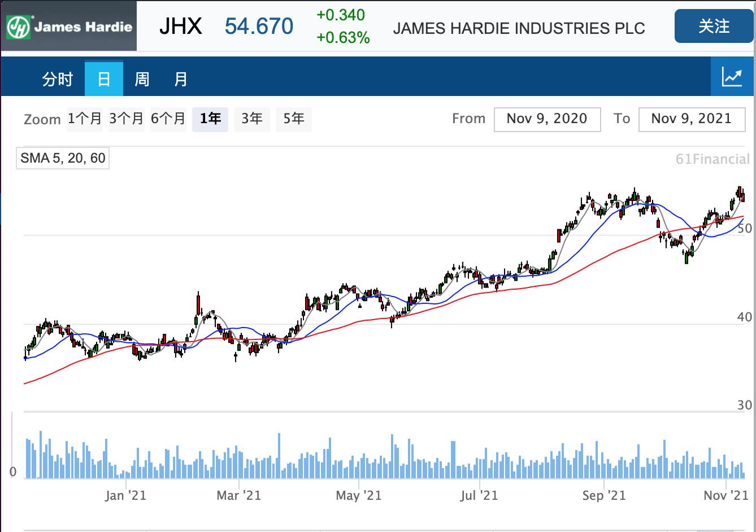Set zoom to 3年
The height and width of the screenshot is (532, 756).
[252, 119]
